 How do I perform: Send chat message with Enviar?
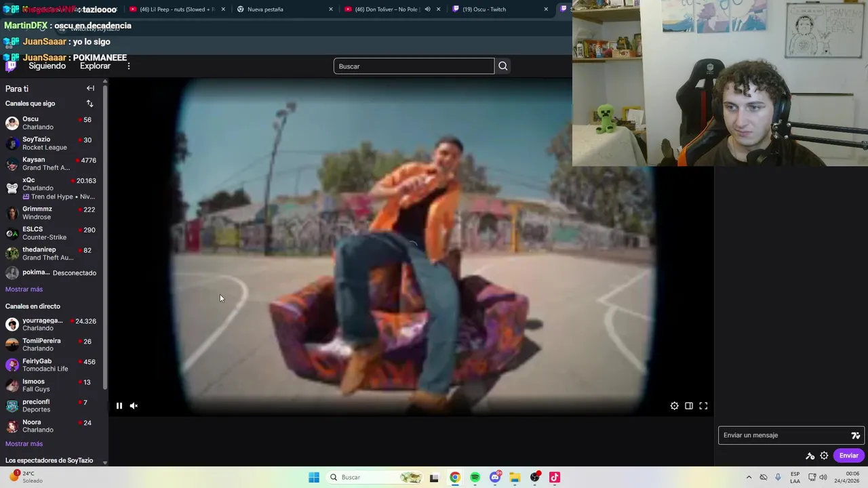pos(849,455)
